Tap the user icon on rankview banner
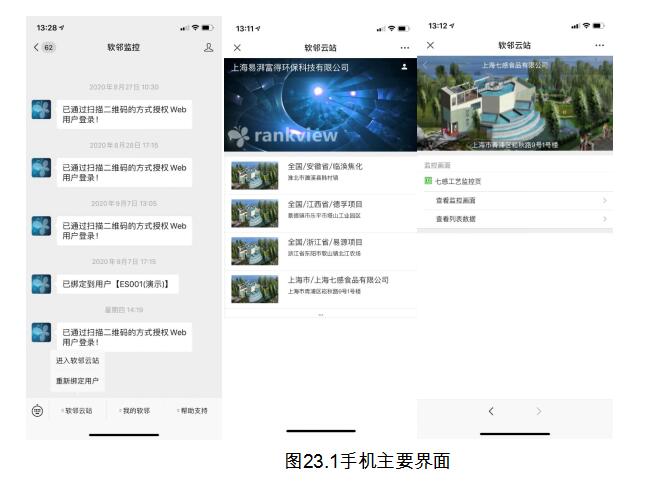 (x=404, y=67)
